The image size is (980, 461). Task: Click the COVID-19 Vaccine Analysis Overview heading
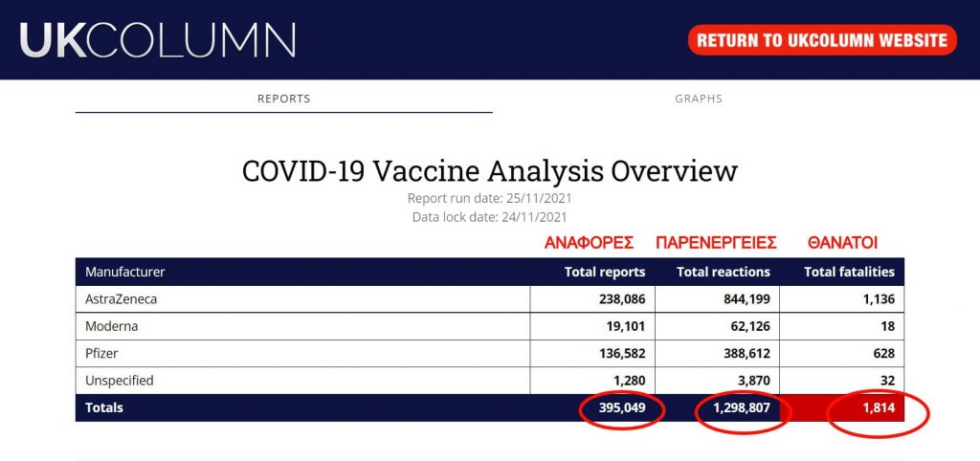point(490,170)
